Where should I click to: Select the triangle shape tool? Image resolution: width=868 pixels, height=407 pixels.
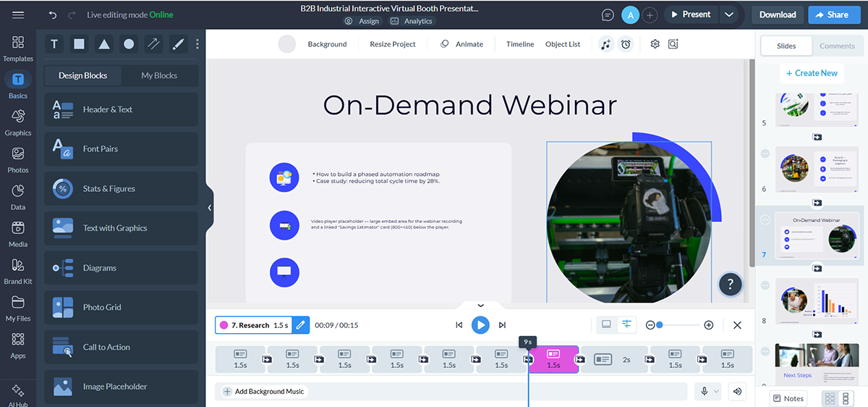coord(104,44)
